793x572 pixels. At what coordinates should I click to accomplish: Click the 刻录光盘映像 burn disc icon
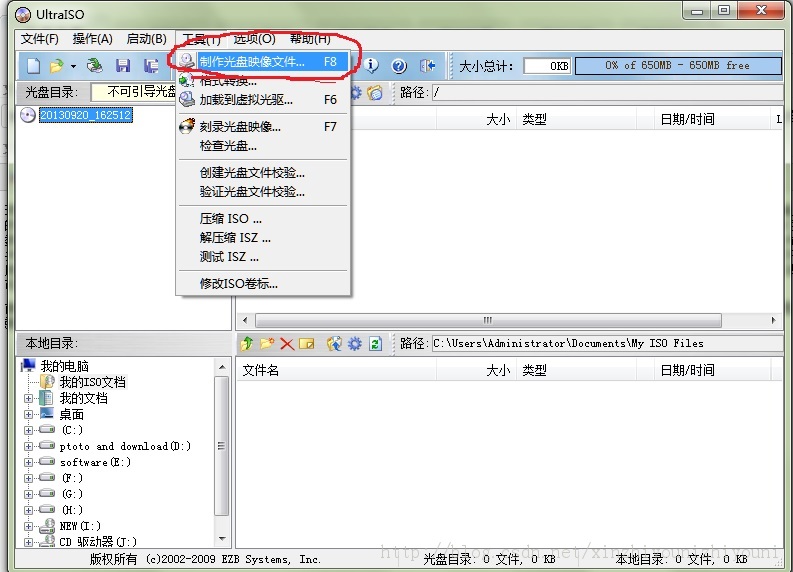tap(187, 126)
